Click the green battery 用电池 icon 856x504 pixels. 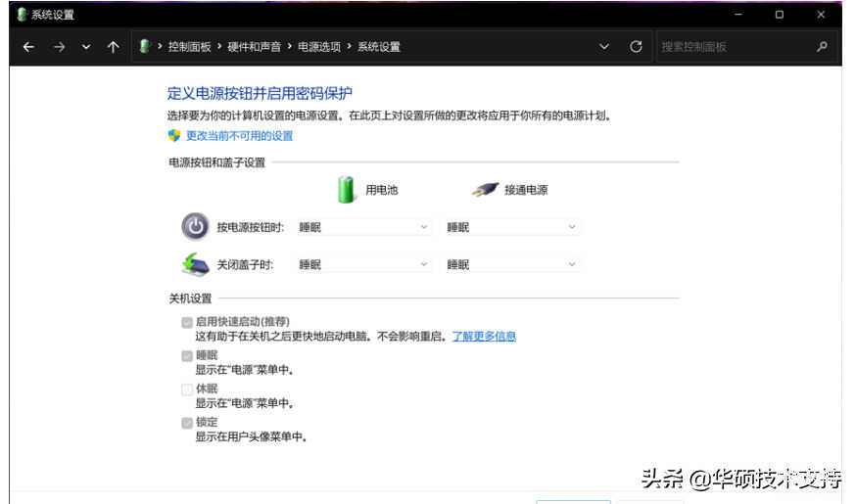coord(346,189)
